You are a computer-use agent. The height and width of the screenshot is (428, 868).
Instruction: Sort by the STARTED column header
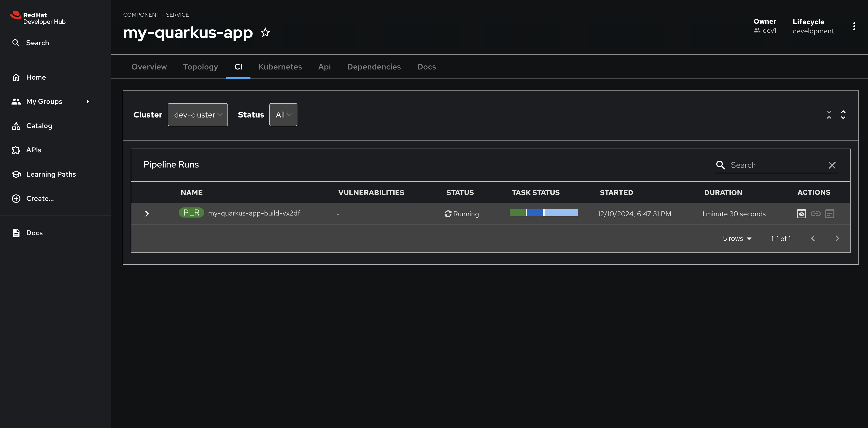(616, 193)
